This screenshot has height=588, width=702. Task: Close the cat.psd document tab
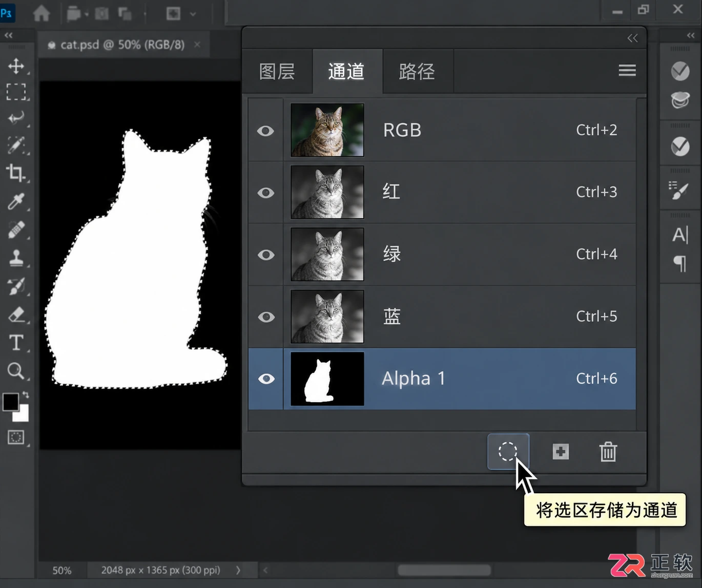[x=197, y=45]
